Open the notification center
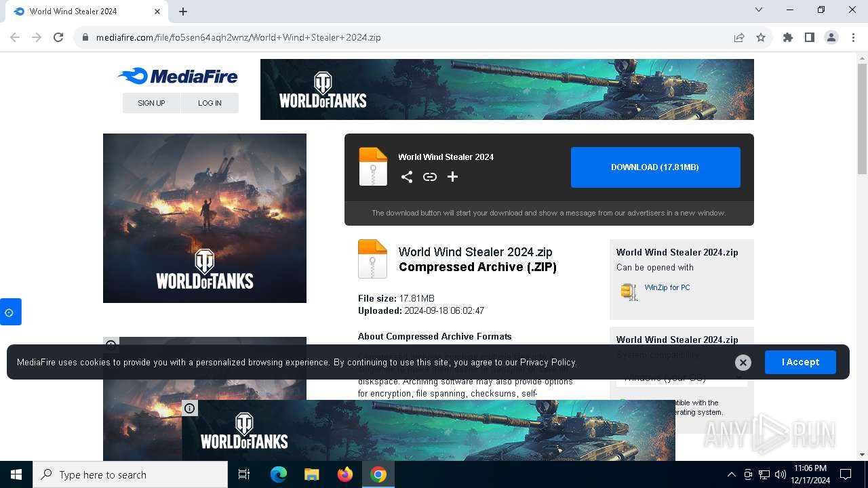Screen dimensions: 868x488 coord(846,474)
